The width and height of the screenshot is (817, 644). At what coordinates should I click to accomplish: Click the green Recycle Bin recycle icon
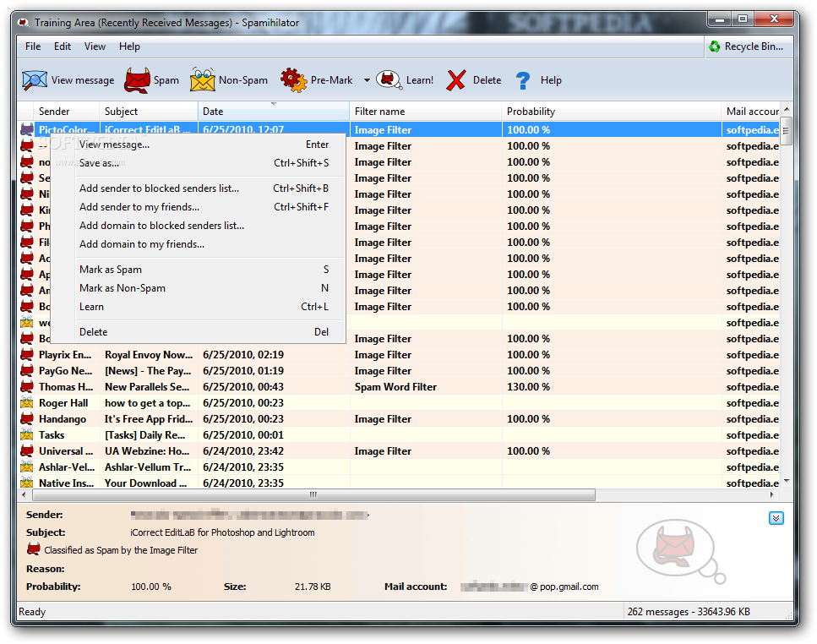point(715,46)
